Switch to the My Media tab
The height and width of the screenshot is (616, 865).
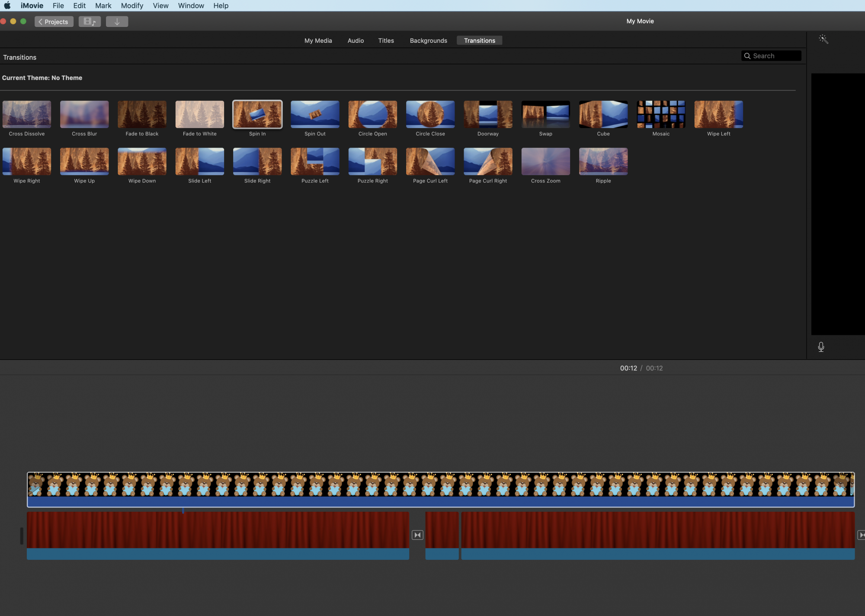click(x=318, y=41)
